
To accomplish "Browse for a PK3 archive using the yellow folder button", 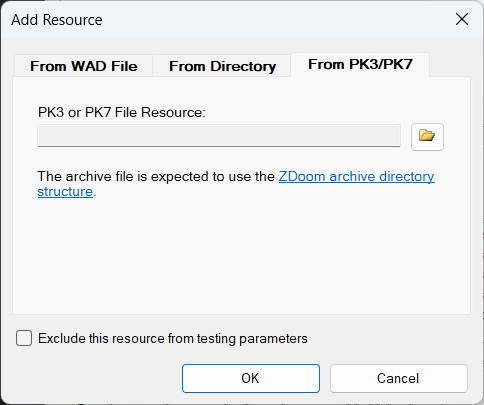I will 427,137.
